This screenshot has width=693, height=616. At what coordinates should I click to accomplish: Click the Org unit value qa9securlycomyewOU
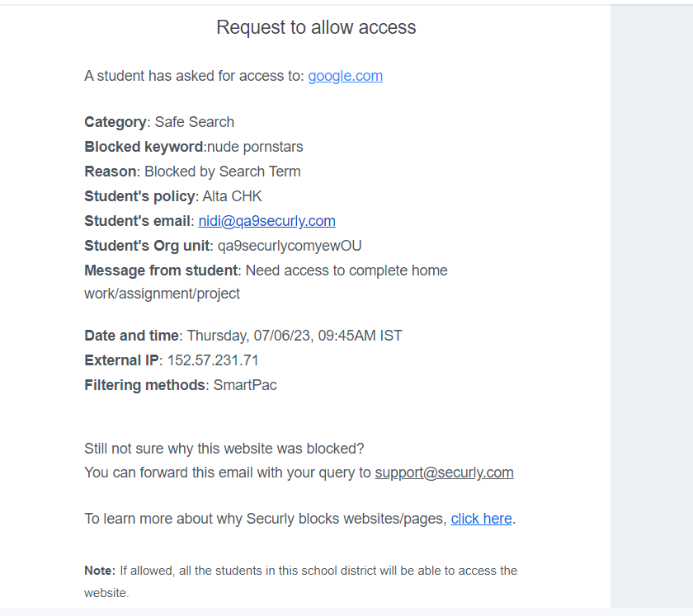click(x=290, y=246)
